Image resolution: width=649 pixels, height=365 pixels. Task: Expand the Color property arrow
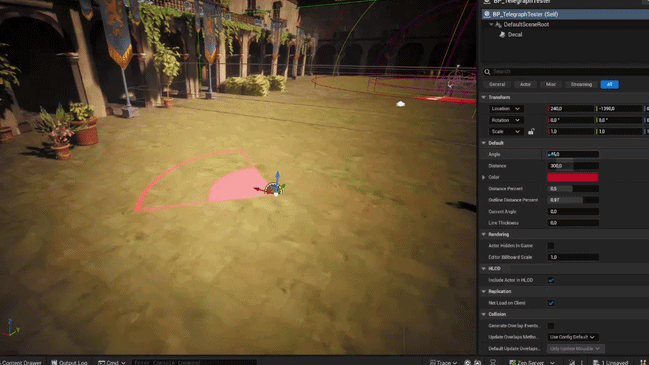[483, 177]
